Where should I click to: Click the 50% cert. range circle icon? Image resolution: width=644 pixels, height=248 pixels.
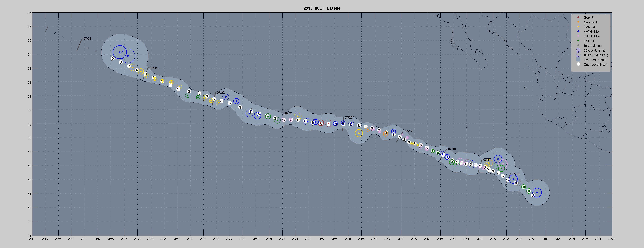(578, 50)
